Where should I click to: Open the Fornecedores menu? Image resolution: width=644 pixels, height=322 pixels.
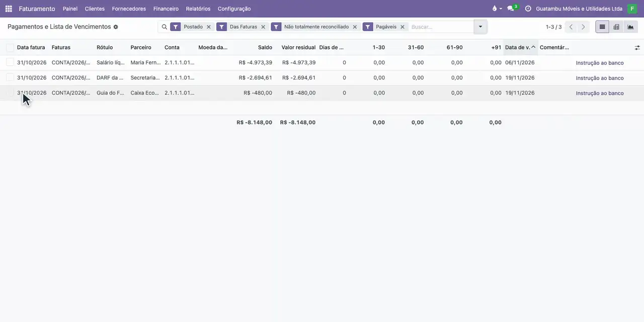tap(129, 9)
